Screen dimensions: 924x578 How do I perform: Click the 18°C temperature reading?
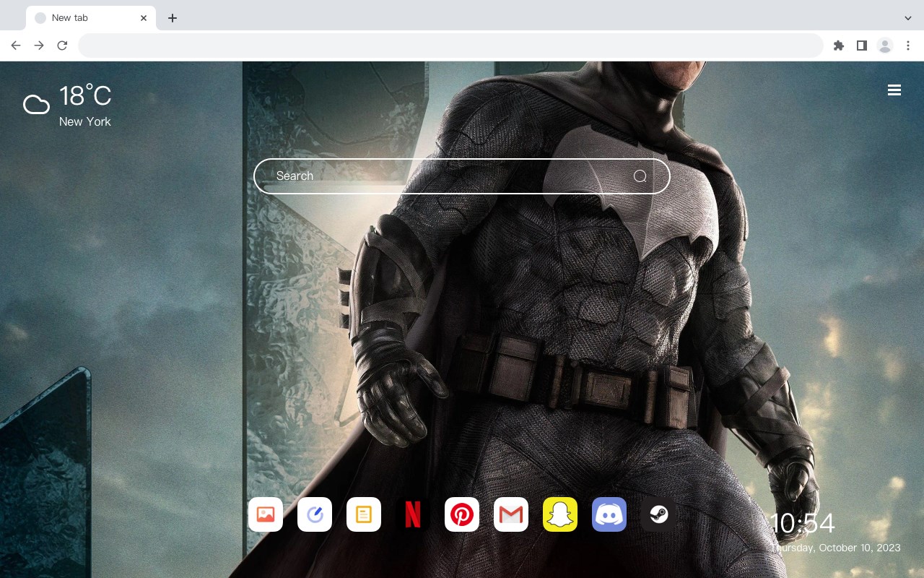pos(85,96)
